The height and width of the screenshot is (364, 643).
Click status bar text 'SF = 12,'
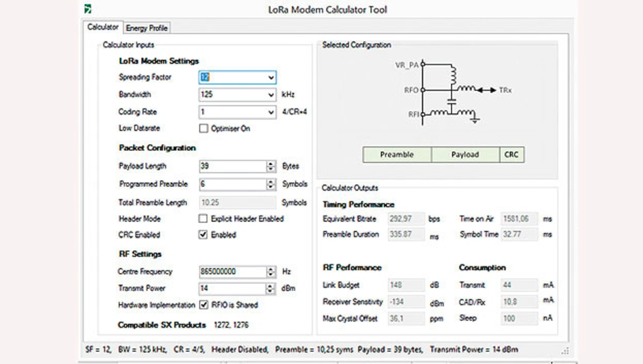(x=97, y=349)
